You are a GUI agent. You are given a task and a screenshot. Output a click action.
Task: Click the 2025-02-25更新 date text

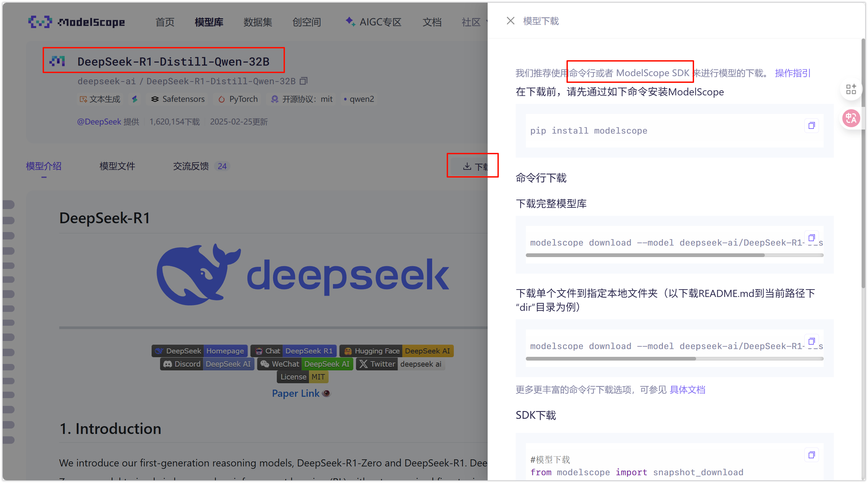tap(239, 122)
